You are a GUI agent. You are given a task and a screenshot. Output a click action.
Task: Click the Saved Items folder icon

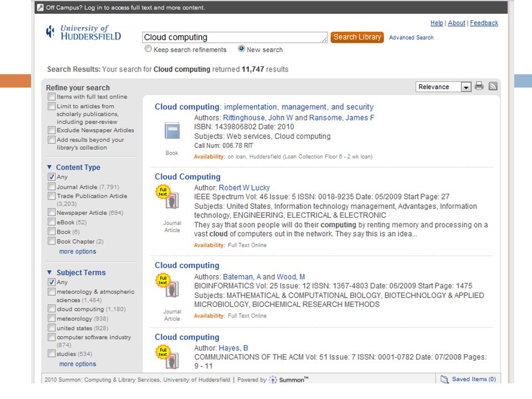point(444,379)
